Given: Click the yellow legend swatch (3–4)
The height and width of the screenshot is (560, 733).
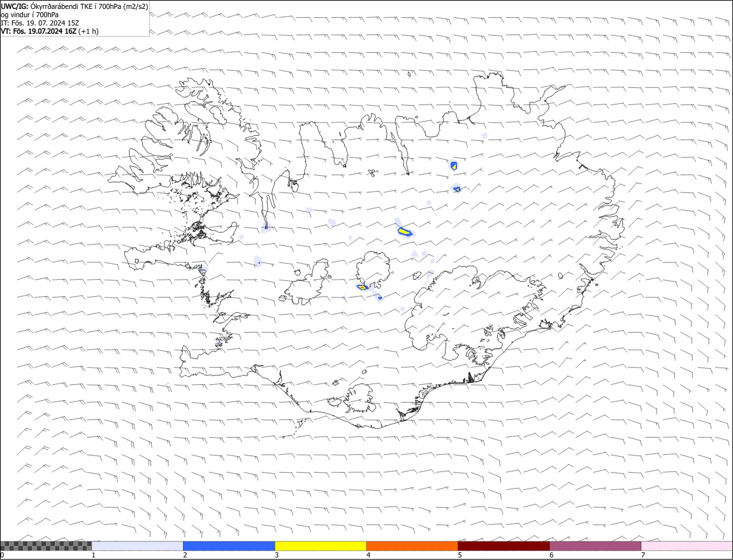Looking at the screenshot, I should click(x=320, y=546).
